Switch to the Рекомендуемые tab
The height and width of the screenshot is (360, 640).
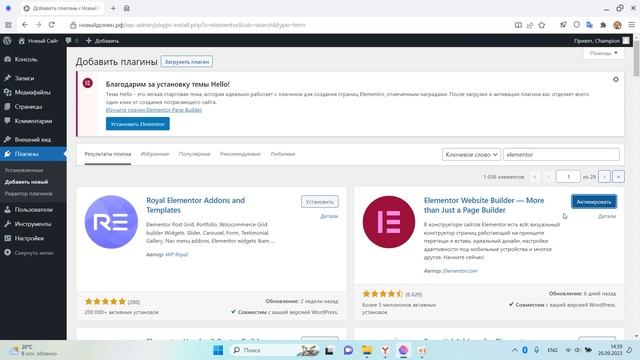(x=240, y=154)
